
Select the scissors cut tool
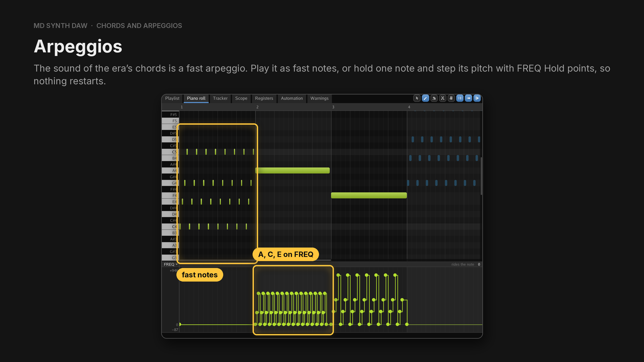(443, 98)
